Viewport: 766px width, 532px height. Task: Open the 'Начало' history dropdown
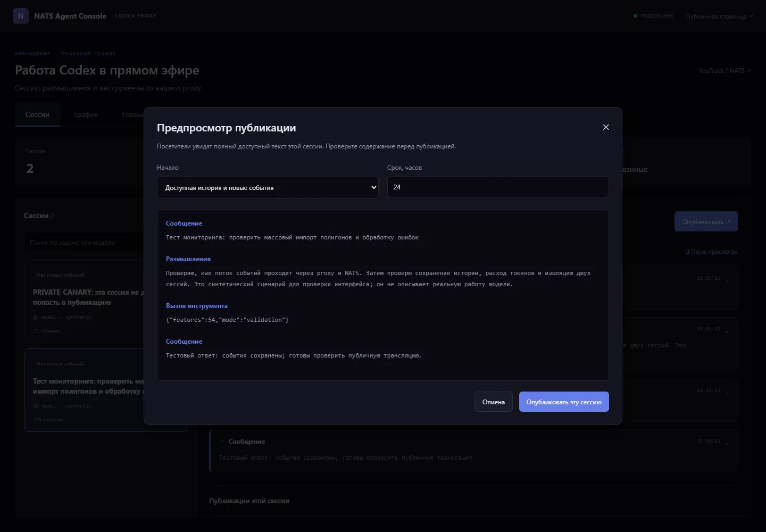tap(268, 187)
